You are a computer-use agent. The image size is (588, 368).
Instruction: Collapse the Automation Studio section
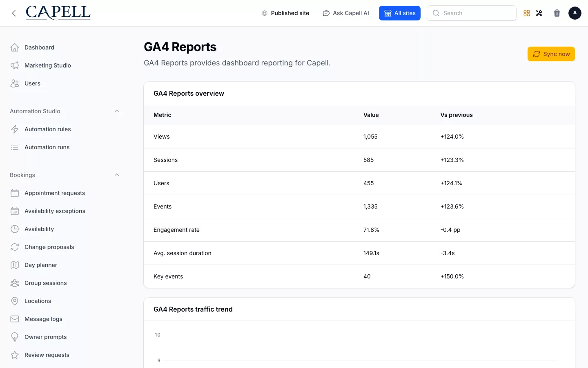(117, 111)
